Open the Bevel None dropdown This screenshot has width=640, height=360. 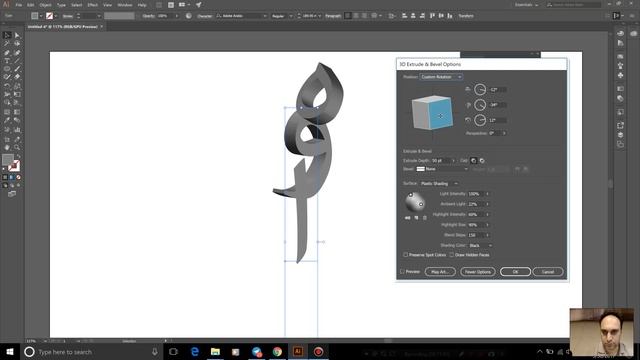(x=441, y=169)
